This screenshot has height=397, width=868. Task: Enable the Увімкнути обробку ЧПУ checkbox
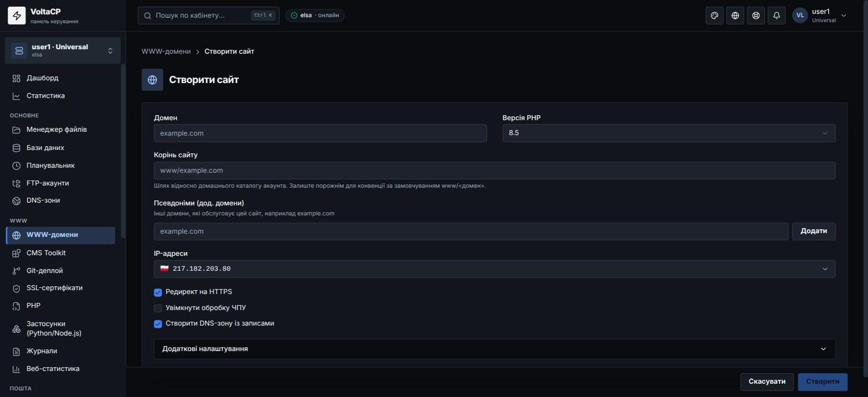pyautogui.click(x=158, y=308)
